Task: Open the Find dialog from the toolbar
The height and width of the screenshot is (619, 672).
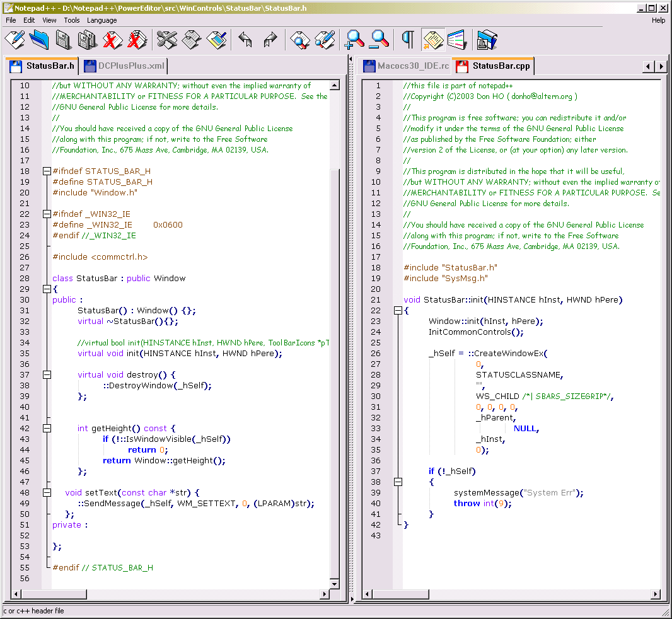Action: tap(301, 40)
